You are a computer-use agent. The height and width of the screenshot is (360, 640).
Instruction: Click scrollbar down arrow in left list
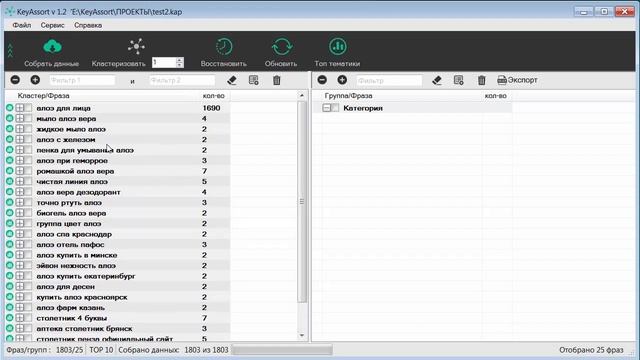coord(302,336)
